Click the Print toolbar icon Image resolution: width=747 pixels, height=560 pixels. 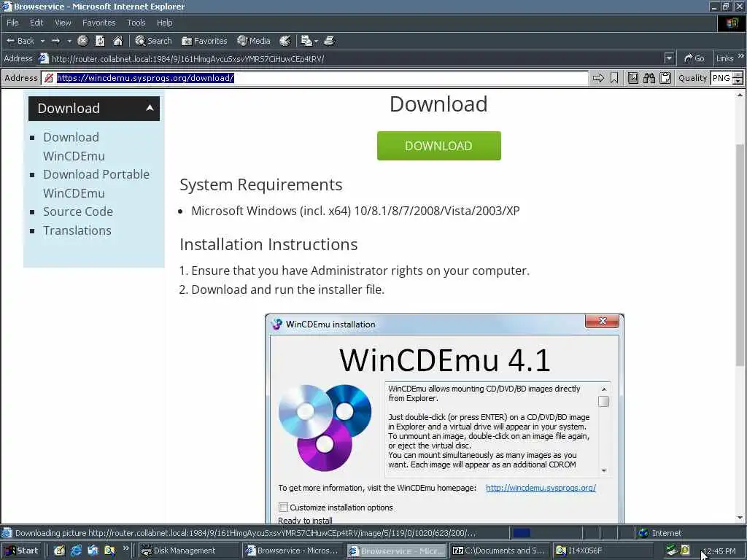click(x=329, y=41)
